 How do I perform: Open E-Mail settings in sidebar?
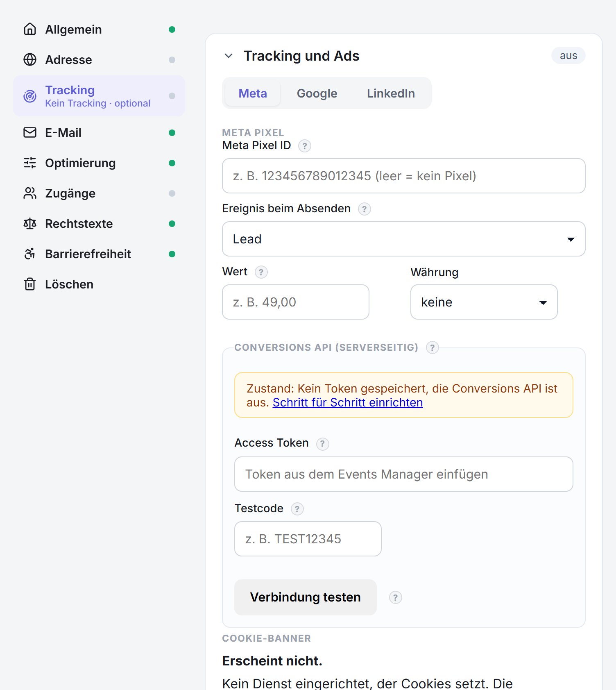(99, 133)
